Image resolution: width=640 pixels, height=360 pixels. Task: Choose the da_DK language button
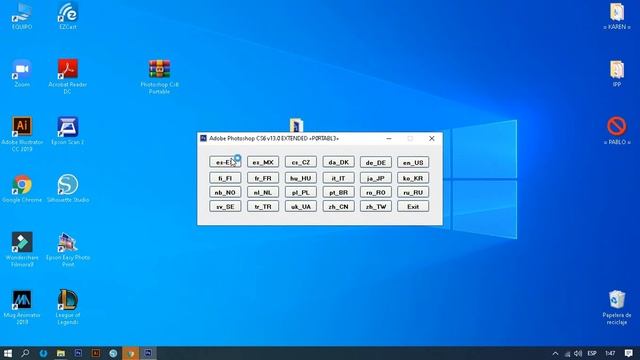(x=338, y=162)
